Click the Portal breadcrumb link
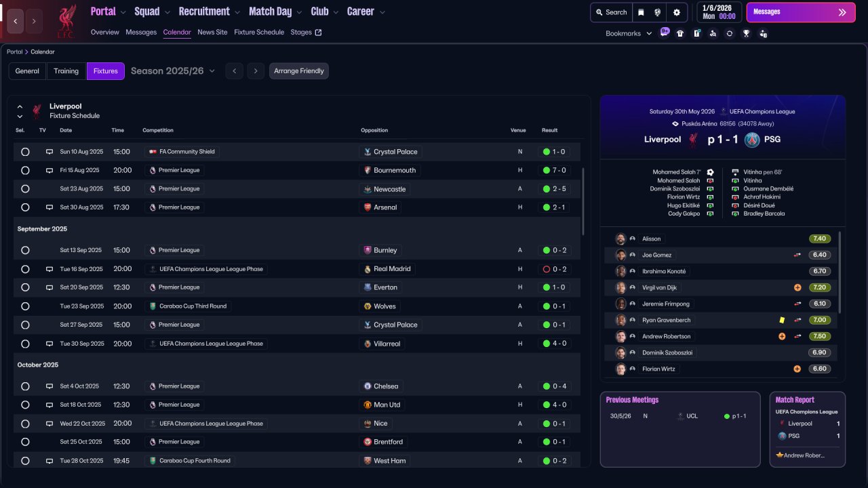This screenshot has height=488, width=868. point(14,52)
